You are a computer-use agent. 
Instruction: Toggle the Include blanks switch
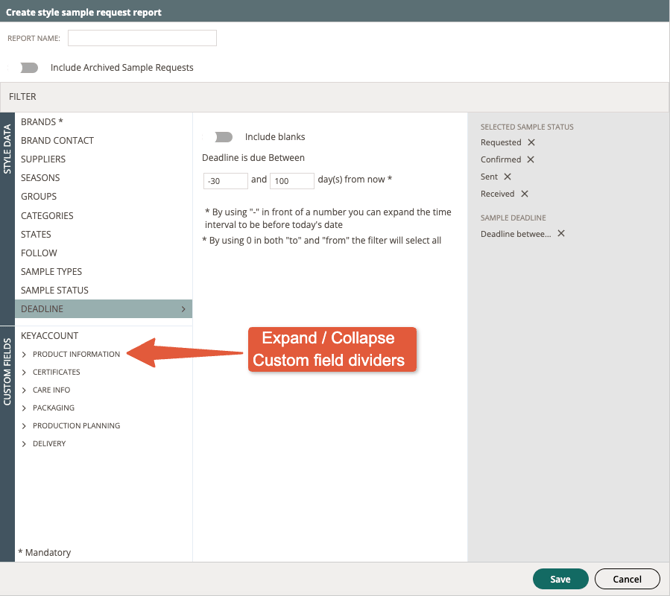[x=223, y=137]
